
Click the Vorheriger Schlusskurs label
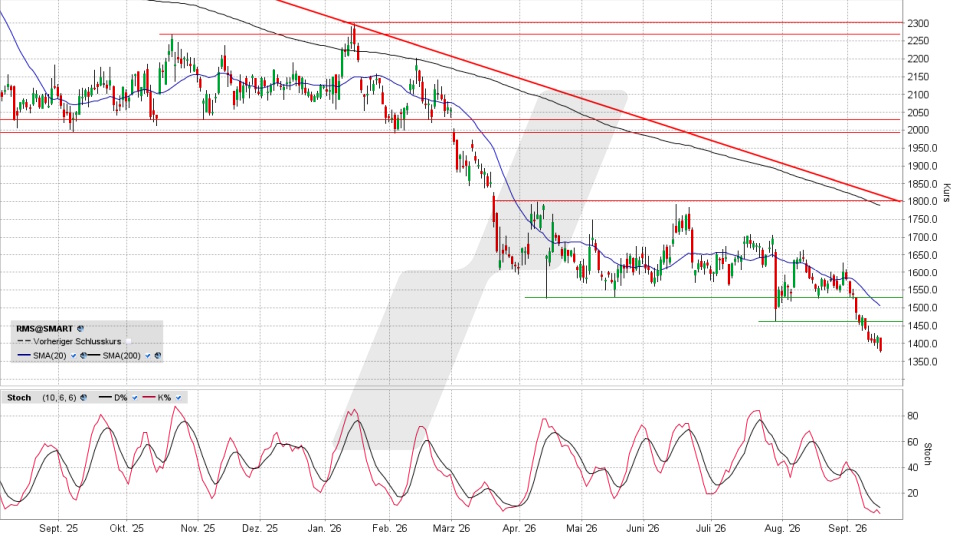tap(77, 342)
